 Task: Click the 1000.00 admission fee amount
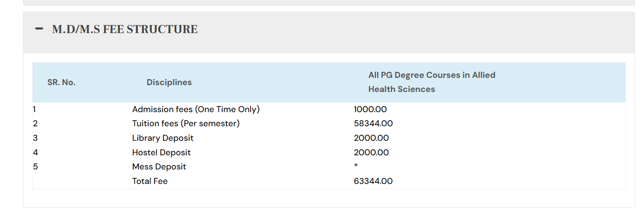coord(370,109)
